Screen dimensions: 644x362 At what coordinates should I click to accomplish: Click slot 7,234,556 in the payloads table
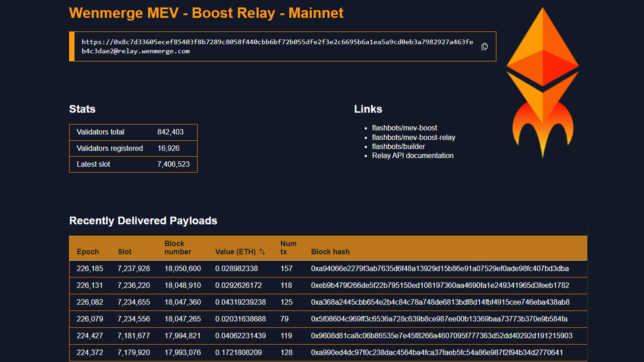pyautogui.click(x=134, y=319)
